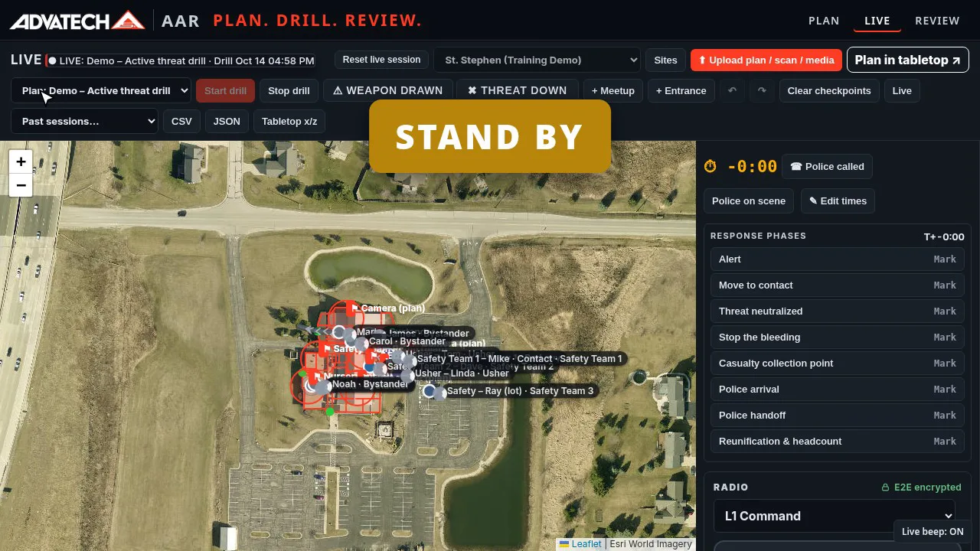Open the Leaflet attribution link
This screenshot has height=551, width=980.
(x=581, y=544)
